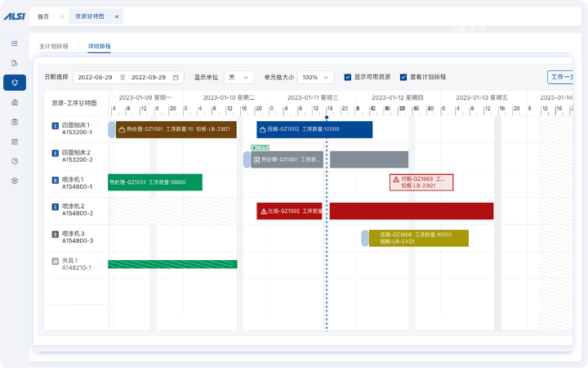Click the current-time marker on the timeline
Image resolution: width=588 pixels, height=368 pixels.
[327, 117]
